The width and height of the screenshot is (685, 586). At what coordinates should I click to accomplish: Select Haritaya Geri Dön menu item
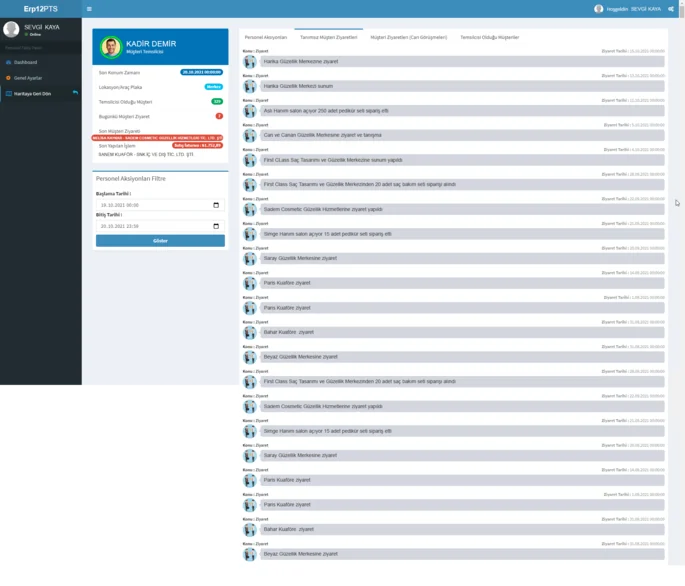tap(41, 94)
